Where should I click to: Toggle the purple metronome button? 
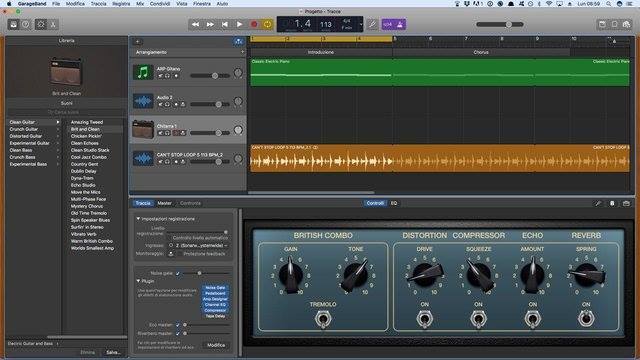400,24
